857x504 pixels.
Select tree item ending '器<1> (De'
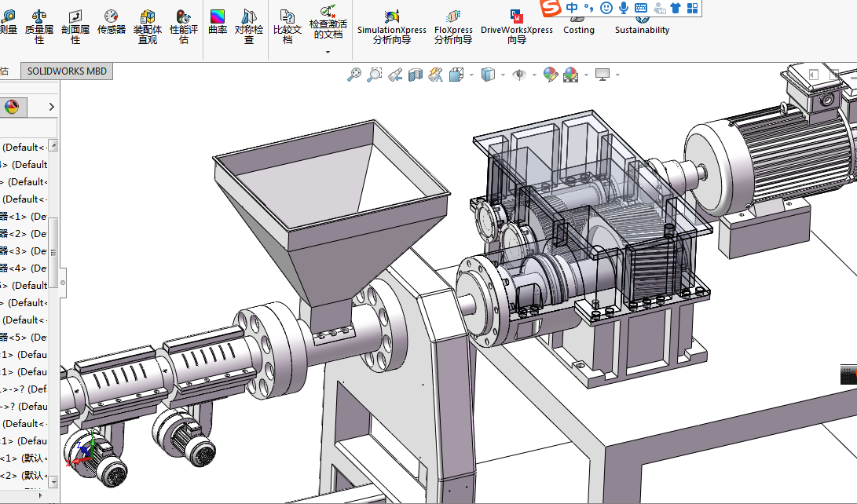[x=24, y=216]
